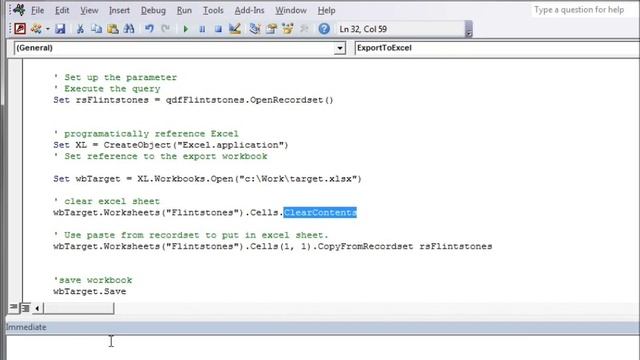Viewport: 640px width, 360px height.
Task: Open the Help menu
Action: (x=327, y=10)
